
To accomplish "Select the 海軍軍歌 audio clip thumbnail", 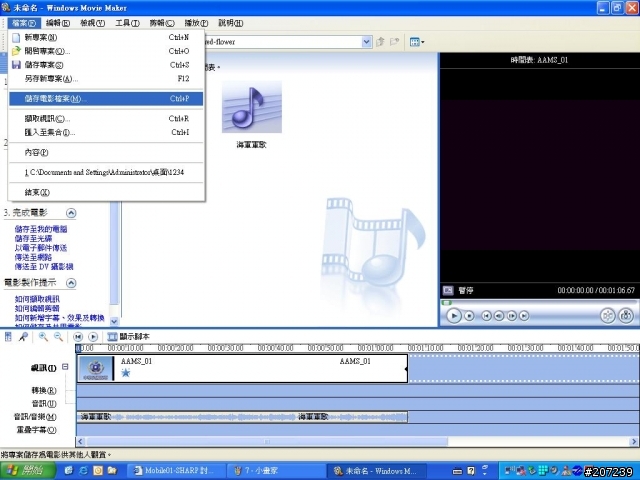I will pyautogui.click(x=251, y=107).
